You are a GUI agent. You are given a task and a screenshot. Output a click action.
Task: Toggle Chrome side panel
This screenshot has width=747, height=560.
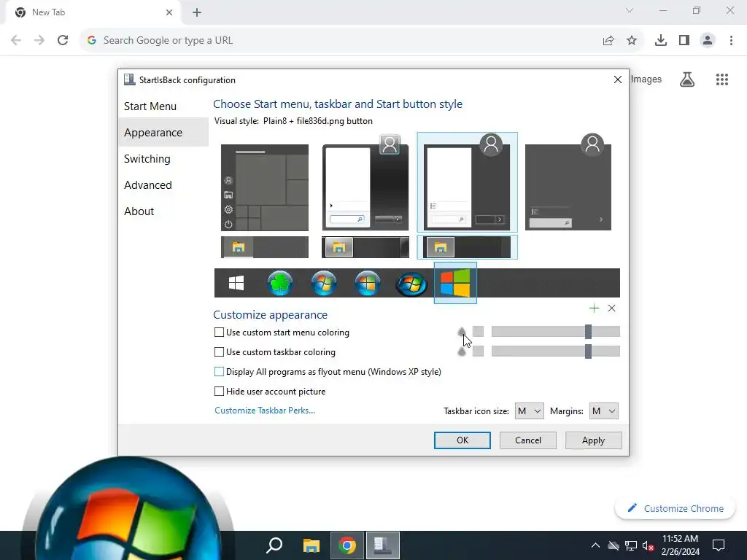(684, 41)
